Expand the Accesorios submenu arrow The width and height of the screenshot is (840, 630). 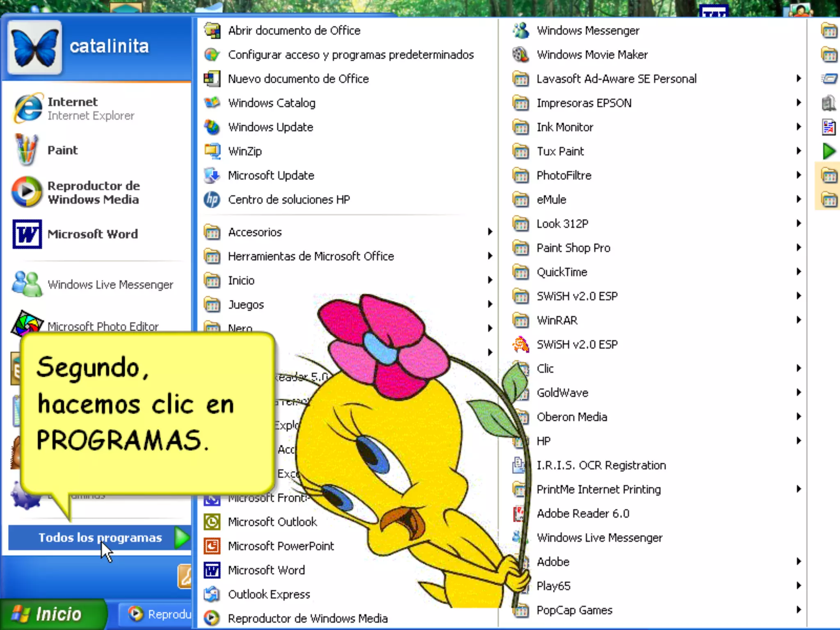point(490,232)
